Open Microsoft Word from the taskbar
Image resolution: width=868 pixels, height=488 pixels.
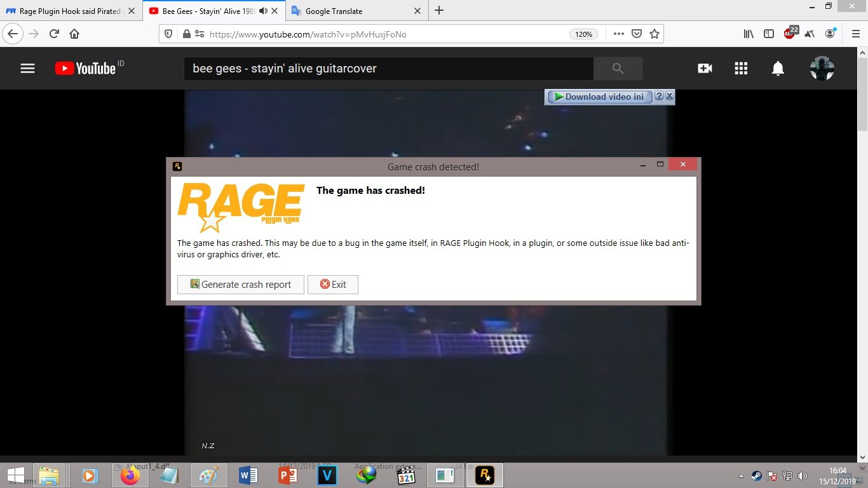tap(248, 475)
